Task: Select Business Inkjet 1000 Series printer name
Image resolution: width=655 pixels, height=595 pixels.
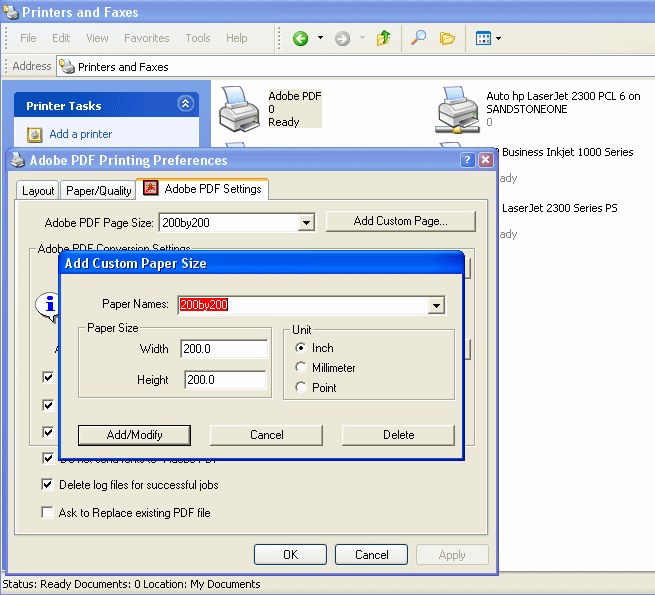Action: (567, 152)
